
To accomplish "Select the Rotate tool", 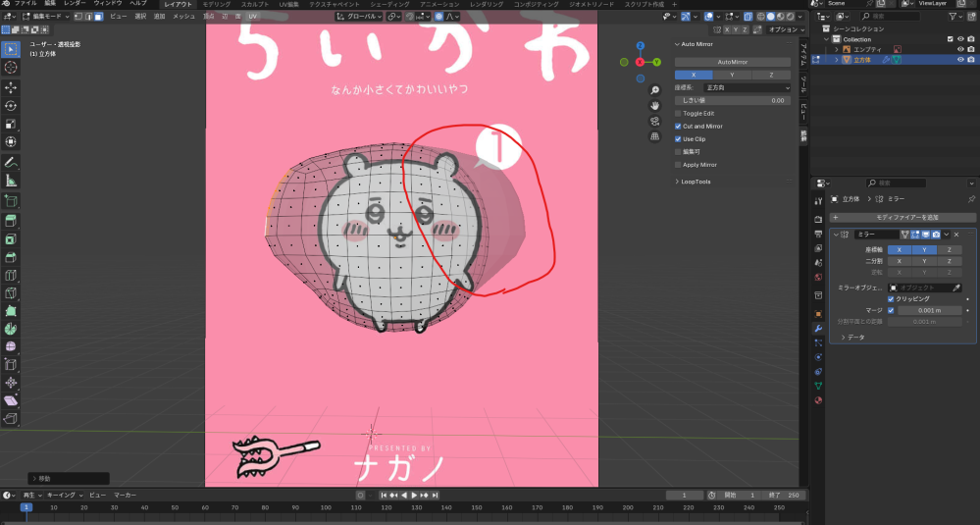I will (11, 106).
